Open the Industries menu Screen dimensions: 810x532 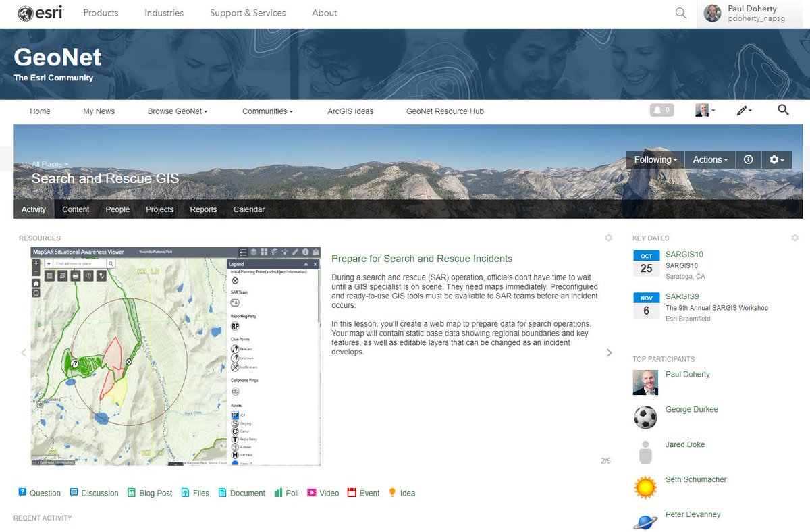click(x=164, y=13)
